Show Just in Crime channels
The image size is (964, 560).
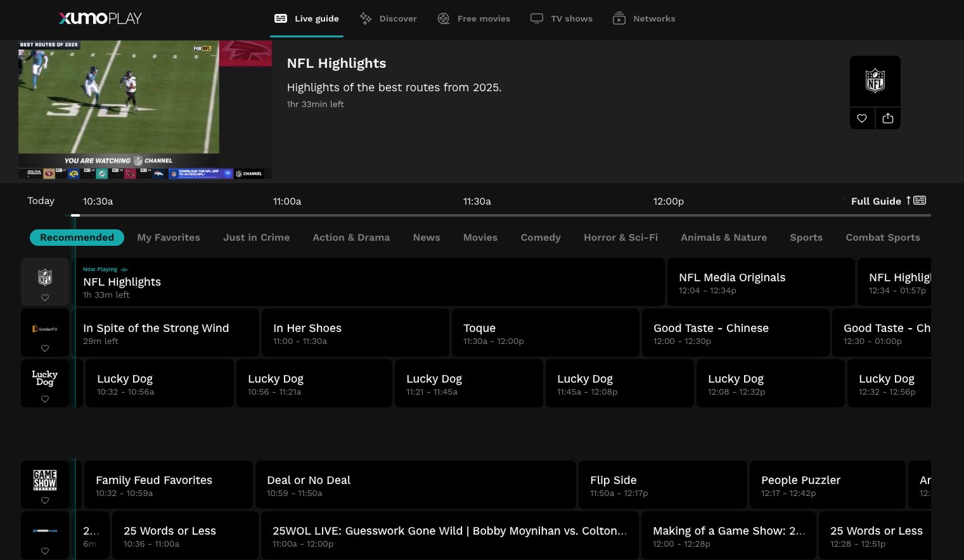pos(256,238)
